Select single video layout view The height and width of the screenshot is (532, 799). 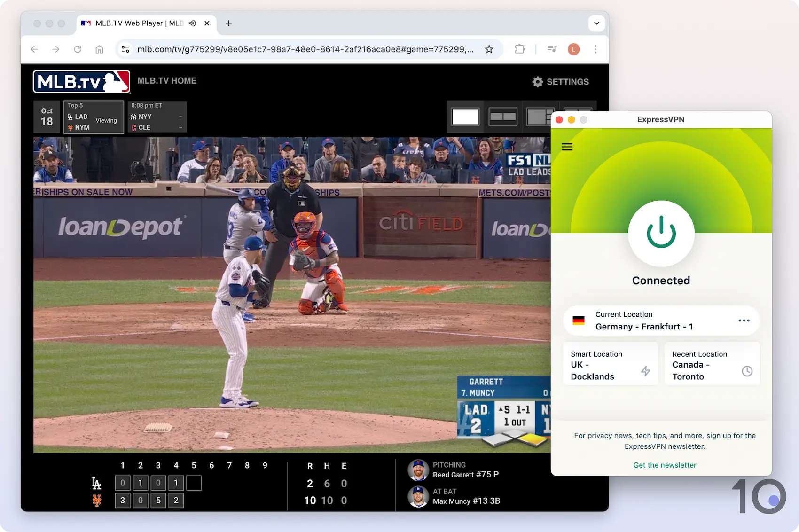[465, 117]
